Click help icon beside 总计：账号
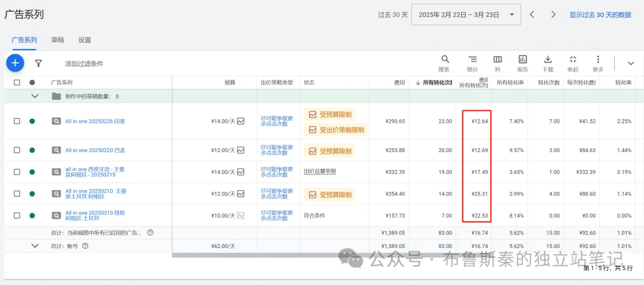The width and height of the screenshot is (644, 285). [85, 246]
